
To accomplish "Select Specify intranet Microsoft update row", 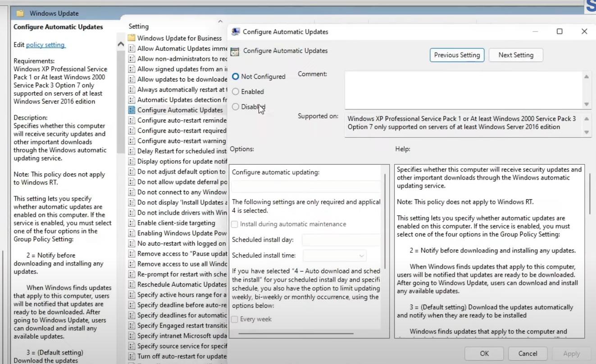I will point(177,336).
